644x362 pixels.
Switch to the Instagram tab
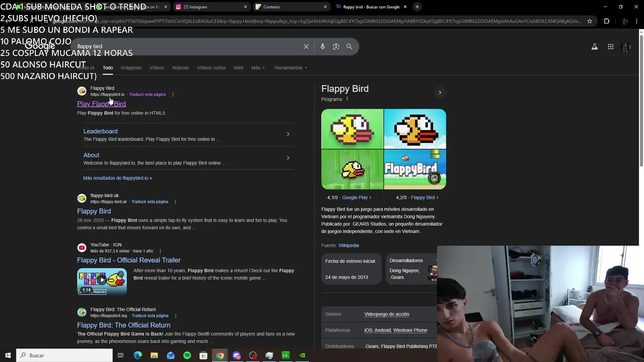click(210, 7)
